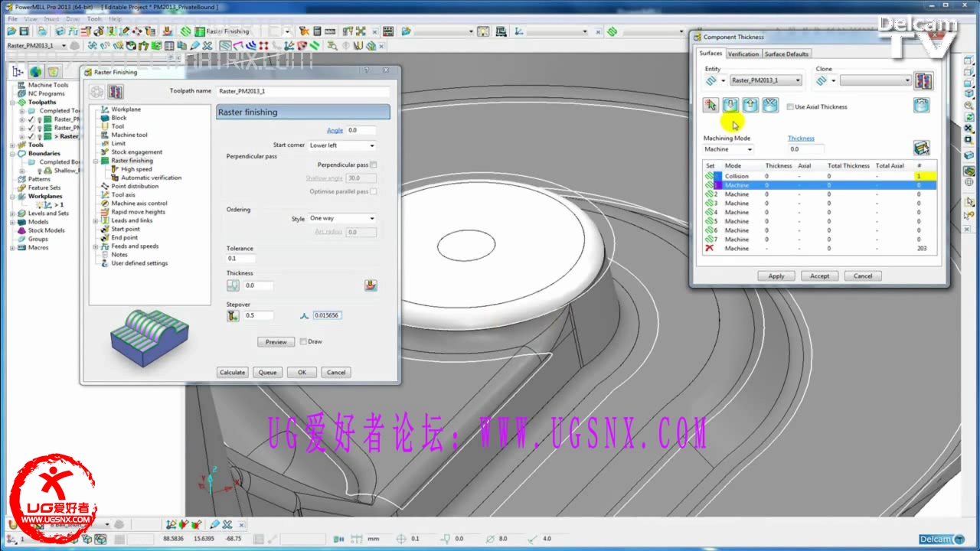Click the acquire surfaces down-arrow icon
The image size is (980, 551).
[730, 106]
